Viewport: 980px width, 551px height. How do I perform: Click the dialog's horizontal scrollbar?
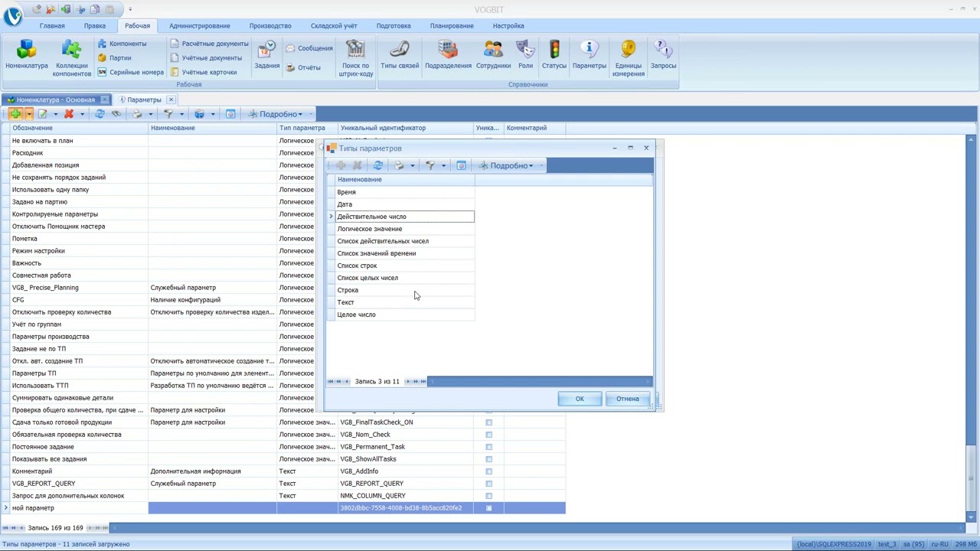[539, 381]
